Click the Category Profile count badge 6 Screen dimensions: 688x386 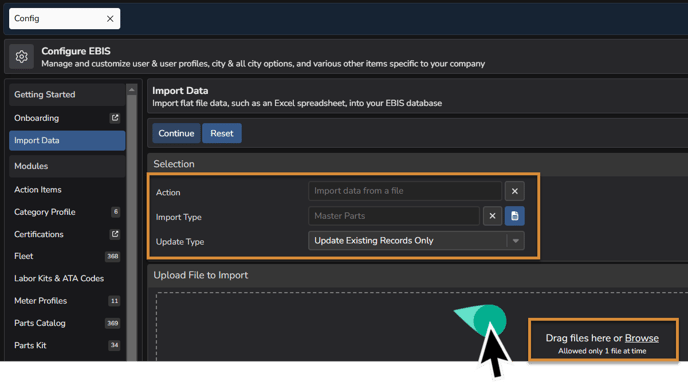click(116, 212)
